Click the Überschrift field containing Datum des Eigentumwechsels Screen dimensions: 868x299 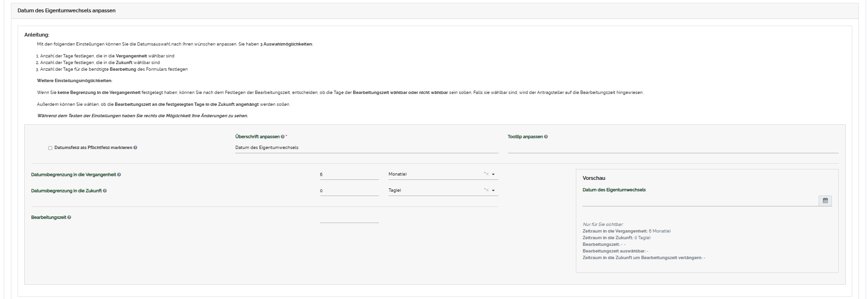coord(366,148)
